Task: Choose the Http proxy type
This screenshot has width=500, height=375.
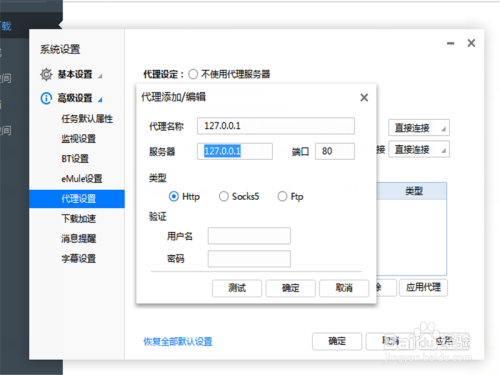Action: pyautogui.click(x=174, y=196)
